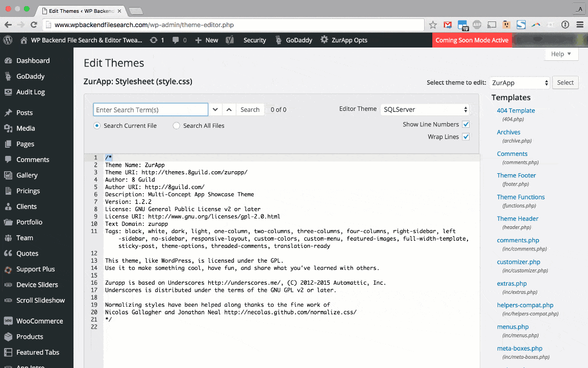Reload the page
This screenshot has width=588, height=368.
pyautogui.click(x=34, y=25)
